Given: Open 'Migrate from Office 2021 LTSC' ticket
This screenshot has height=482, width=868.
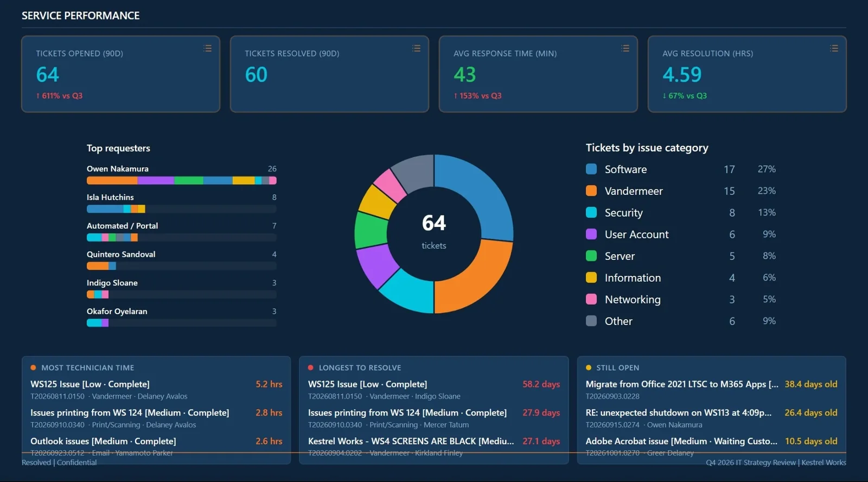Looking at the screenshot, I should 682,384.
